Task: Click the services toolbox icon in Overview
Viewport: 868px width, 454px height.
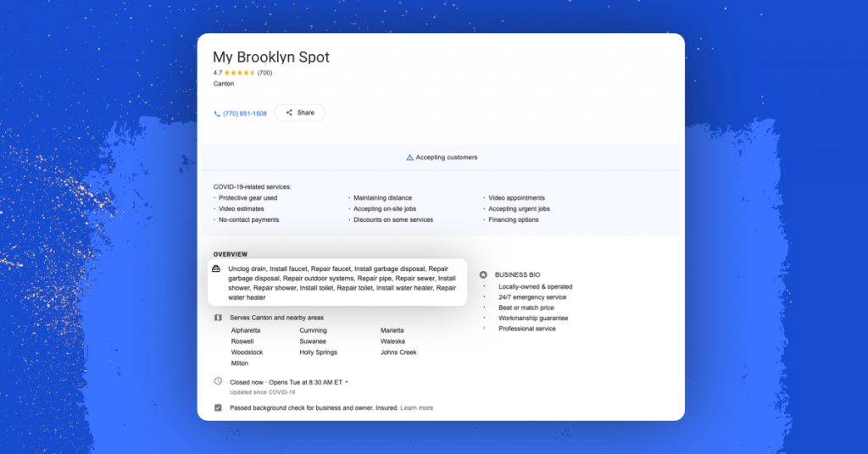Action: click(216, 269)
